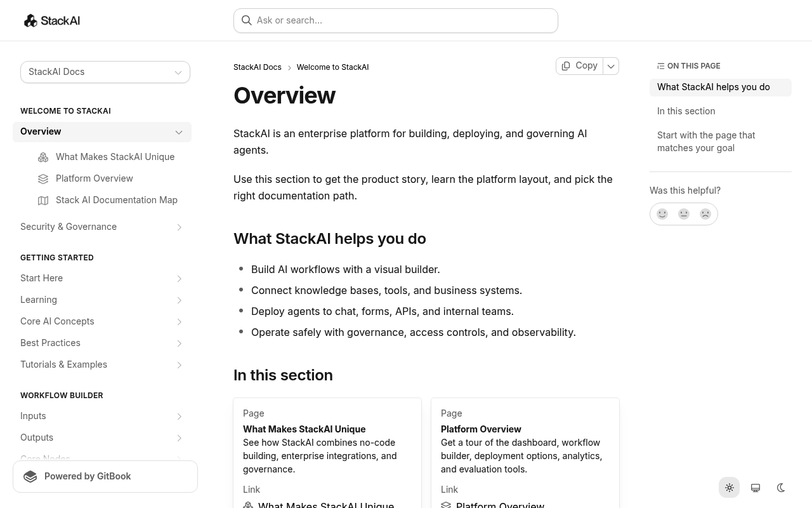Click the search magnifier icon
Screen dimensions: 812x508
[x=247, y=20]
